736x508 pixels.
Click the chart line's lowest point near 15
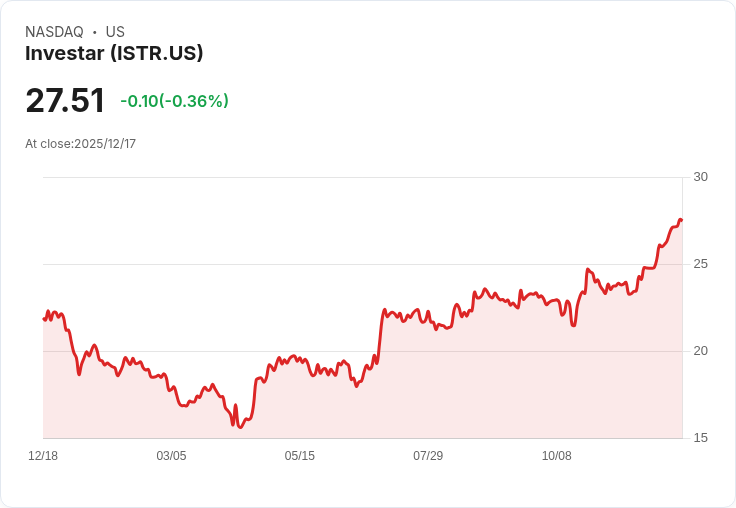[241, 427]
